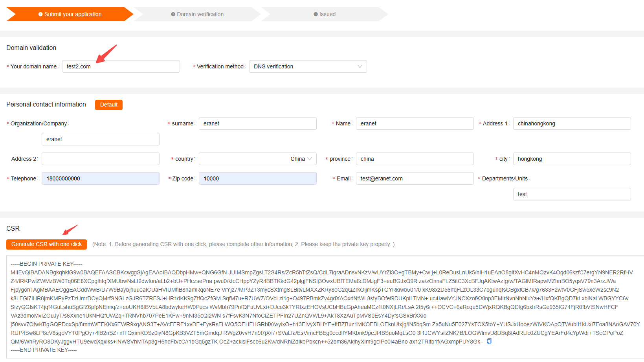Click the Telephone number field
Viewport: 644px width, 362px height.
100,178
